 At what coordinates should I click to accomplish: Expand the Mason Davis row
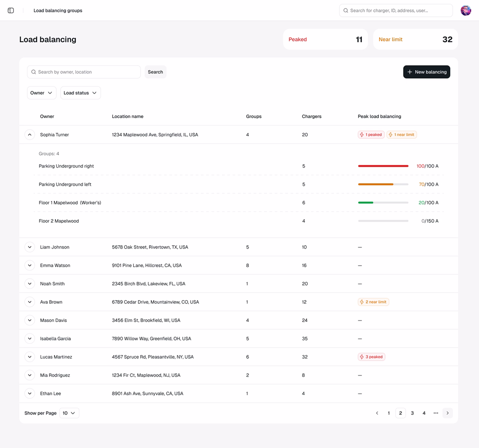tap(29, 320)
